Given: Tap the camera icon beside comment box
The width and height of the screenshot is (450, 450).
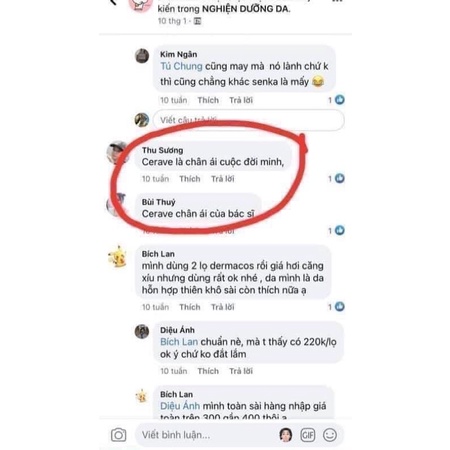Looking at the screenshot, I should (x=118, y=435).
